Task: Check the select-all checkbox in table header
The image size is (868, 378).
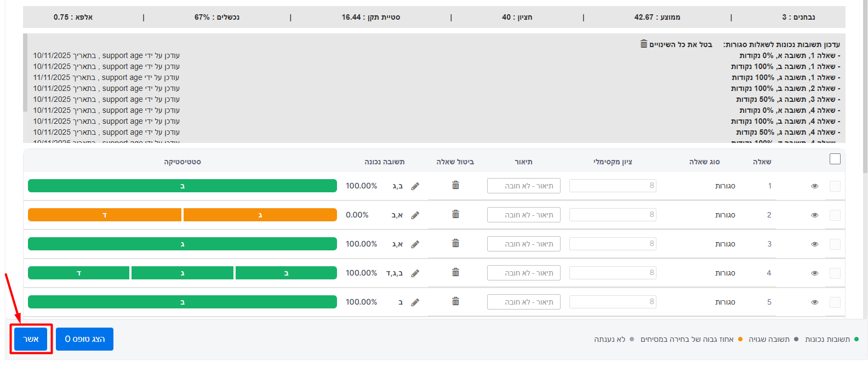Action: (835, 159)
